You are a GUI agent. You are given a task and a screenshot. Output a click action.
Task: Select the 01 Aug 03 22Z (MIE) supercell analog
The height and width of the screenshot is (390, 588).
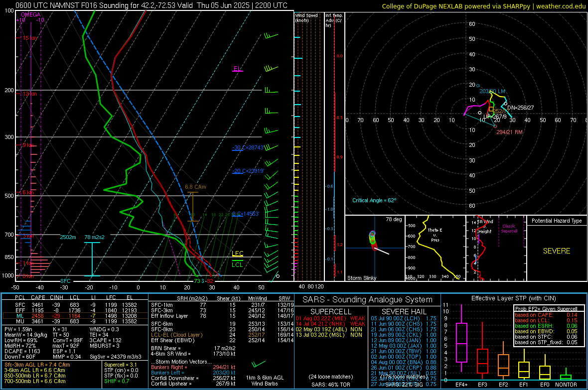(x=330, y=318)
